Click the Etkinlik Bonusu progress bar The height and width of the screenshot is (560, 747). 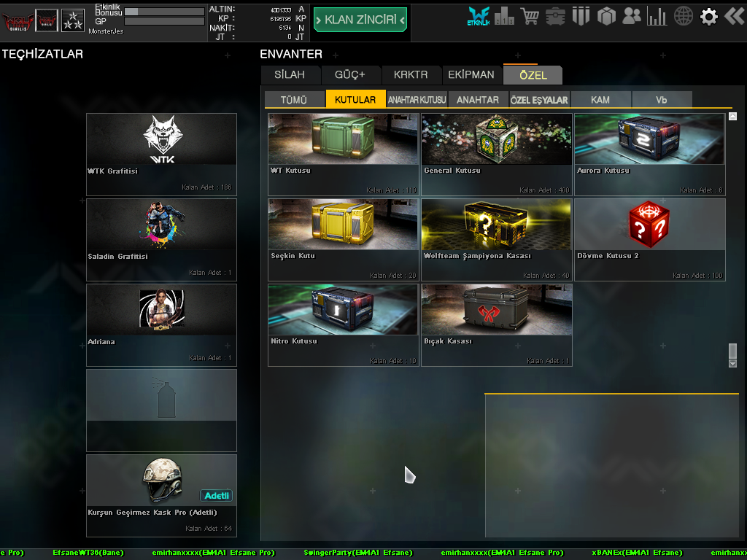click(164, 12)
